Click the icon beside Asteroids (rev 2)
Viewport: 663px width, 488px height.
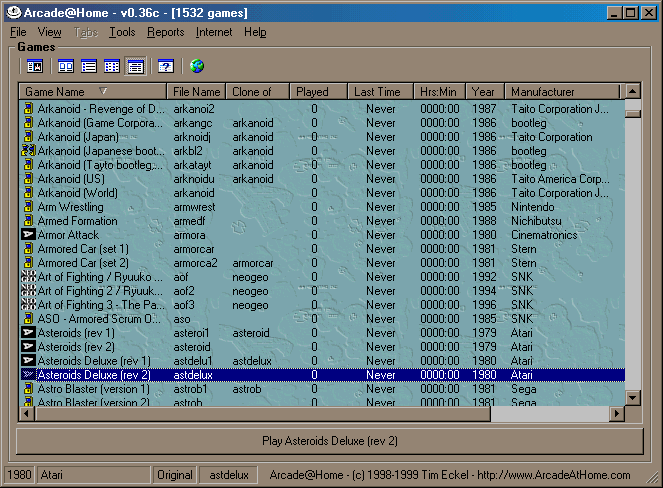pyautogui.click(x=28, y=346)
